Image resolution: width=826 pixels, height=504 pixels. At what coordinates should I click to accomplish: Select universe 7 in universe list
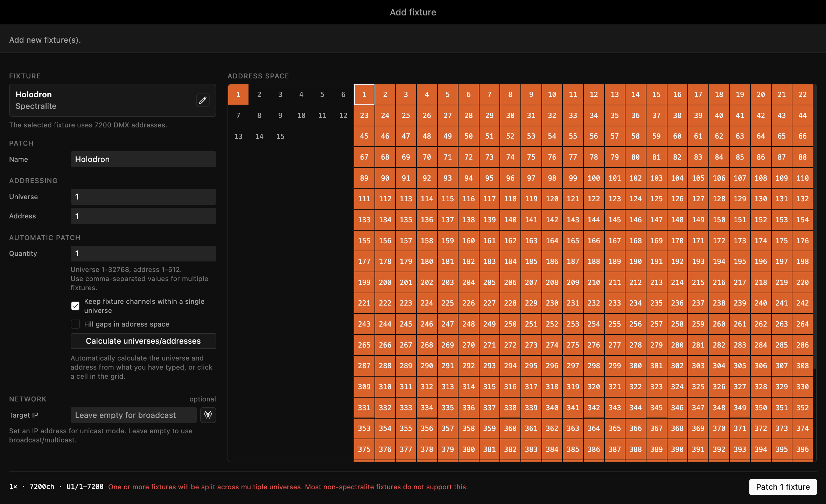(x=238, y=115)
